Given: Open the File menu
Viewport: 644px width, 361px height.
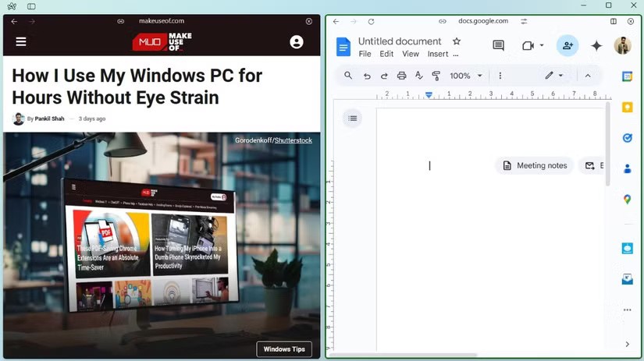Looking at the screenshot, I should click(x=365, y=55).
